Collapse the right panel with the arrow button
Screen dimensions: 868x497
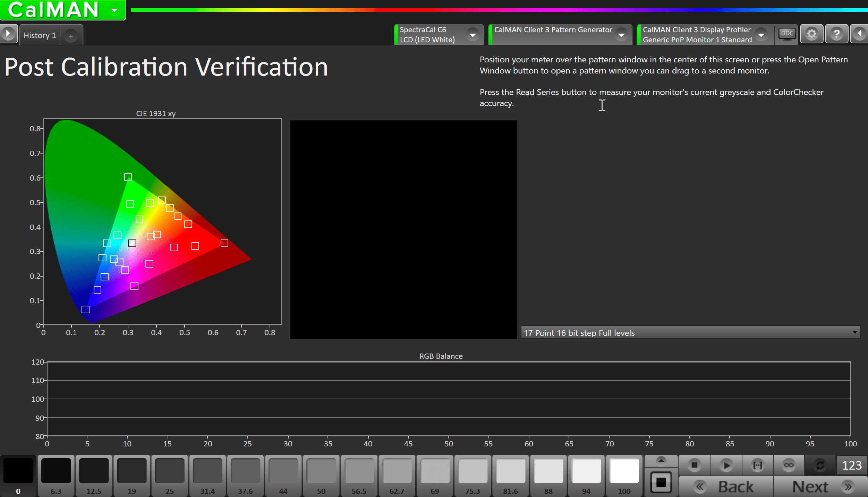pyautogui.click(x=860, y=34)
